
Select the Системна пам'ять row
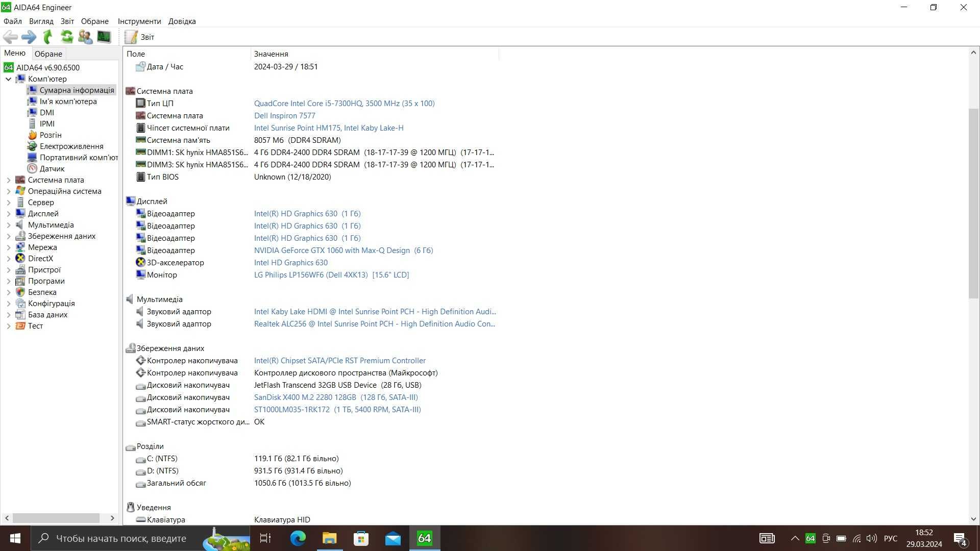pyautogui.click(x=311, y=140)
